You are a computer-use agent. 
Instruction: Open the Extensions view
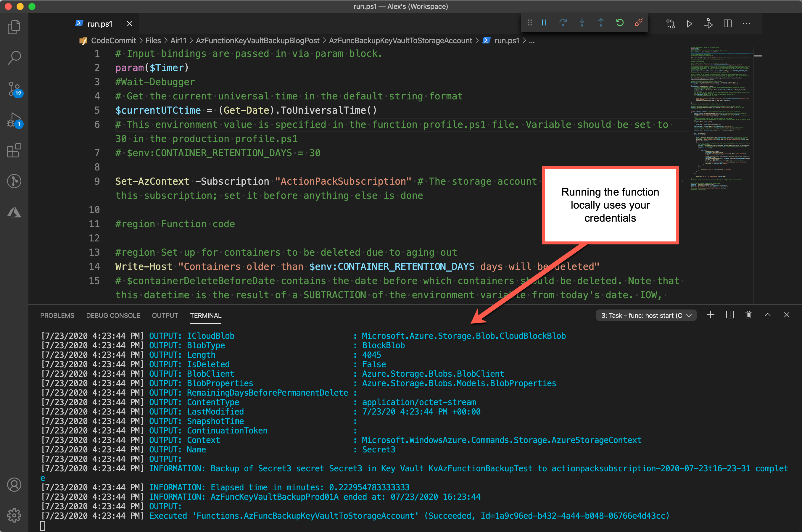14,150
